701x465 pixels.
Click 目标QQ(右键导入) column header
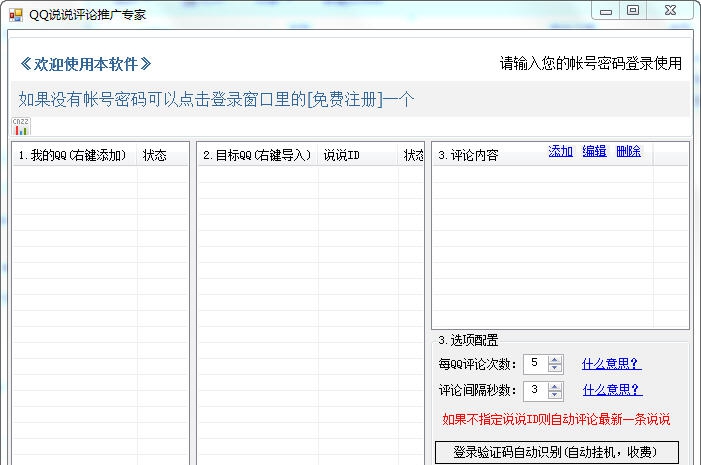(x=258, y=155)
